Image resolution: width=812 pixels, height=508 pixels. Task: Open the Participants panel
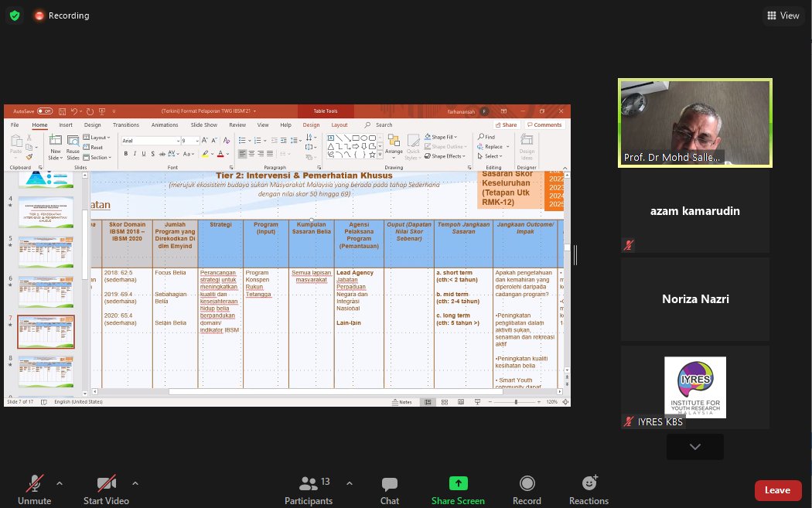[309, 489]
